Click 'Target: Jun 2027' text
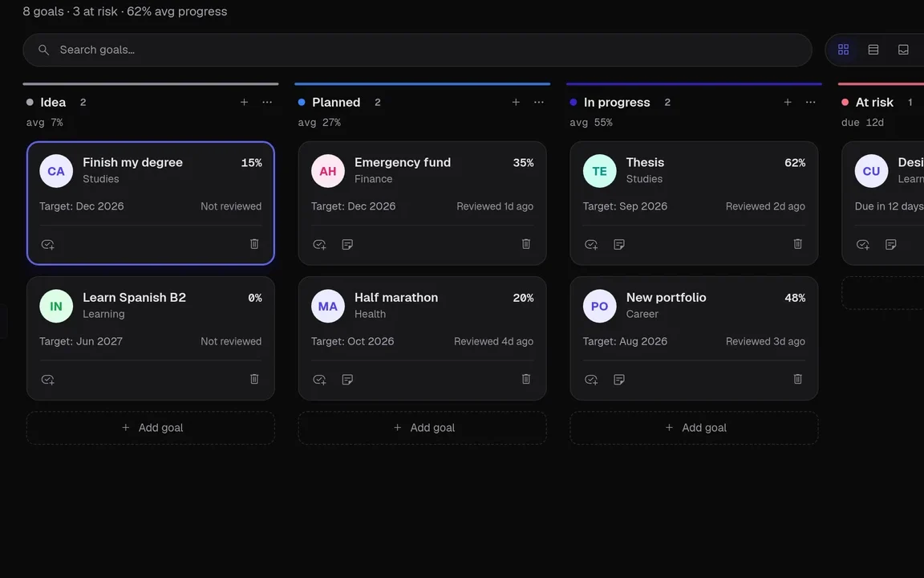 tap(81, 341)
